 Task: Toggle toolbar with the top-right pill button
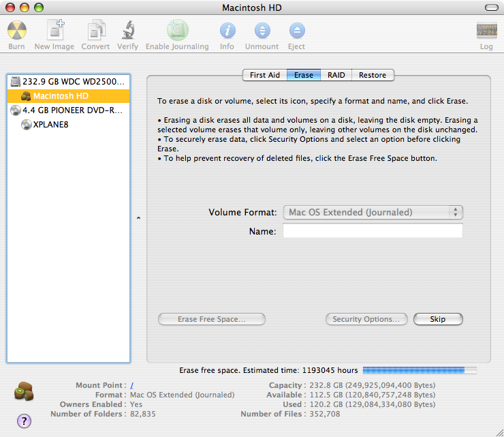[x=492, y=7]
